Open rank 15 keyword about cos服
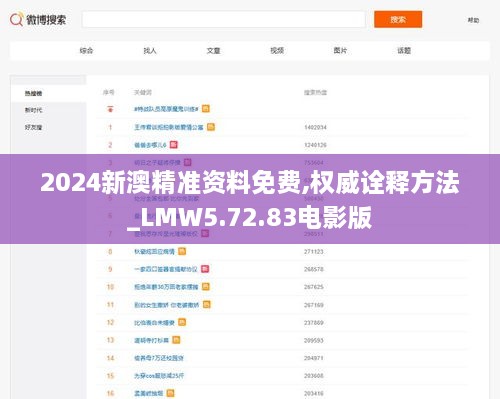 pyautogui.click(x=159, y=376)
